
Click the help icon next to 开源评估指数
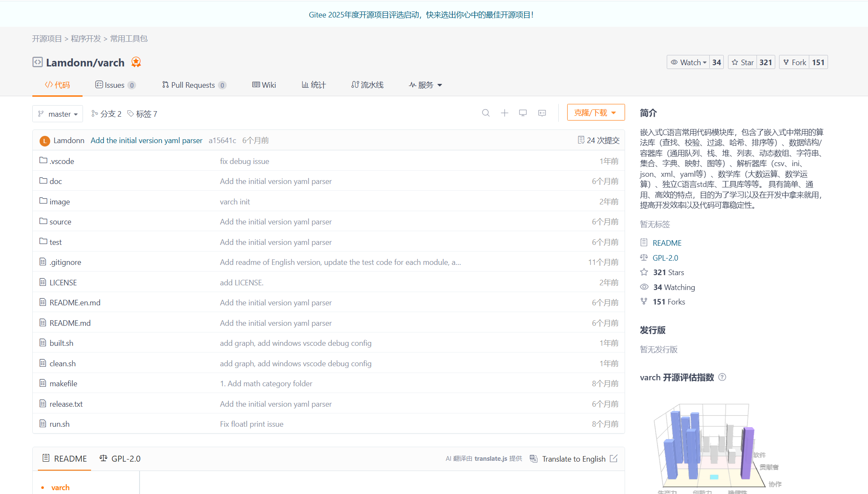coord(722,377)
